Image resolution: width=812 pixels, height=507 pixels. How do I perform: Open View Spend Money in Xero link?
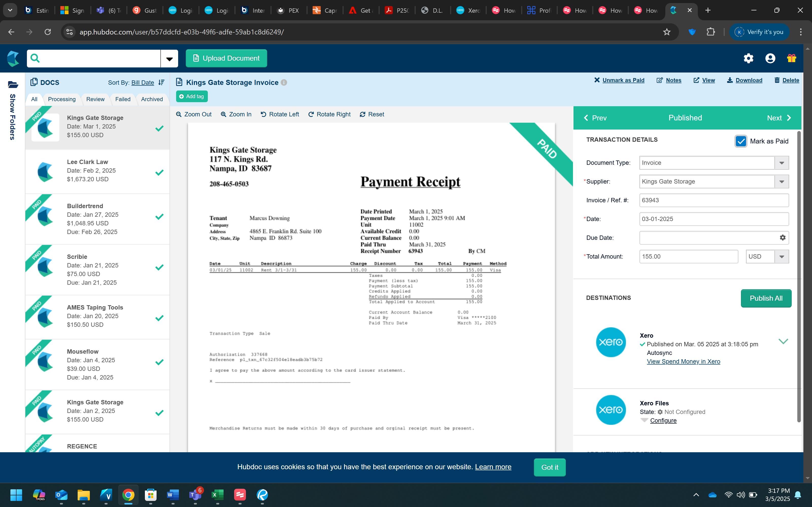[683, 361]
